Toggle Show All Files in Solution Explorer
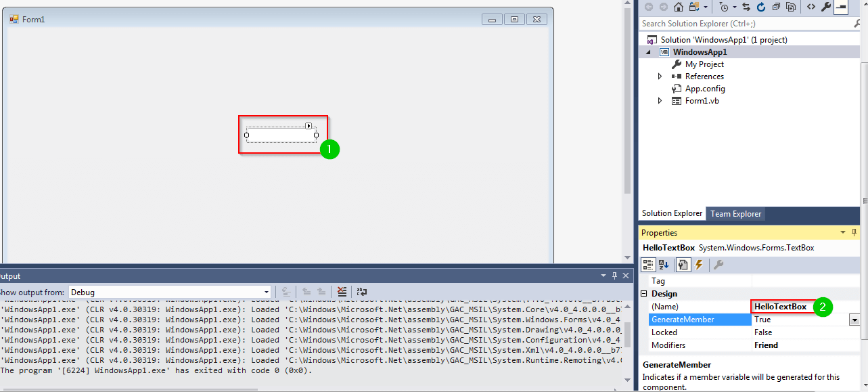868x392 pixels. tap(790, 7)
